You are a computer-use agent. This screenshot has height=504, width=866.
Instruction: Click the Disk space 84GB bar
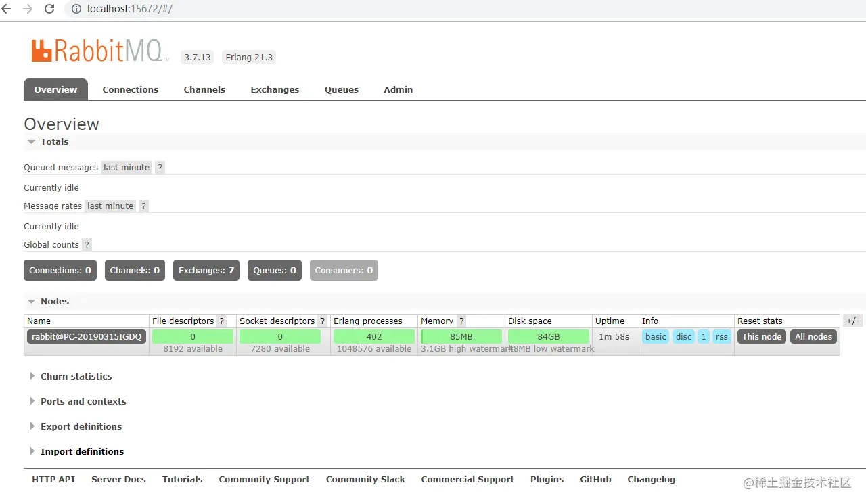(x=549, y=337)
